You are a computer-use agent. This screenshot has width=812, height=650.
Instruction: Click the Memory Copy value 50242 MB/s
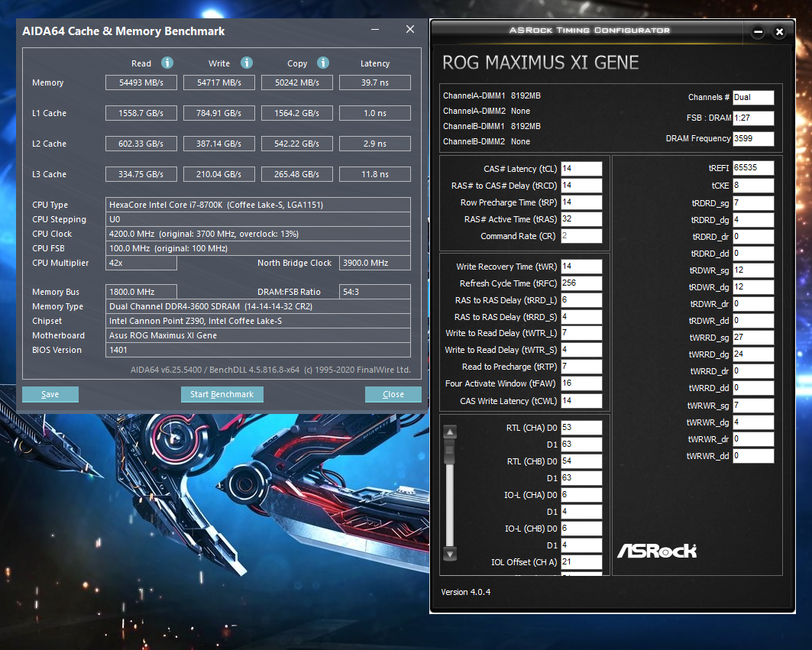[x=296, y=82]
